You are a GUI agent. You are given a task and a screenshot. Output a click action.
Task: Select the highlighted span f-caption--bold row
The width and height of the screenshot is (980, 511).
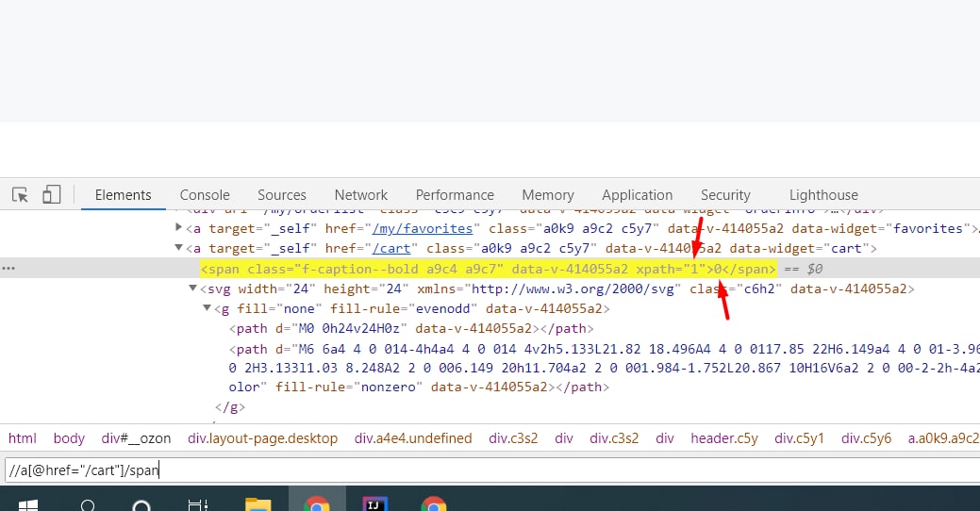point(489,270)
